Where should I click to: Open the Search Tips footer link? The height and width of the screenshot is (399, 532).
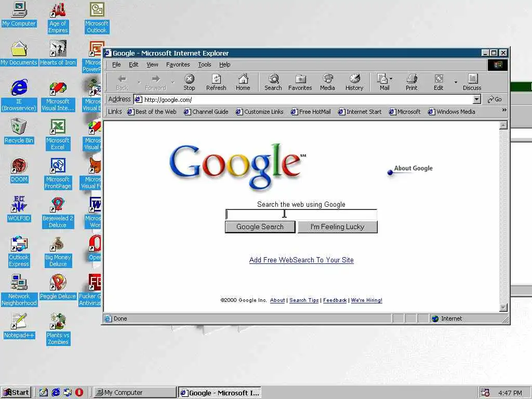click(x=304, y=300)
